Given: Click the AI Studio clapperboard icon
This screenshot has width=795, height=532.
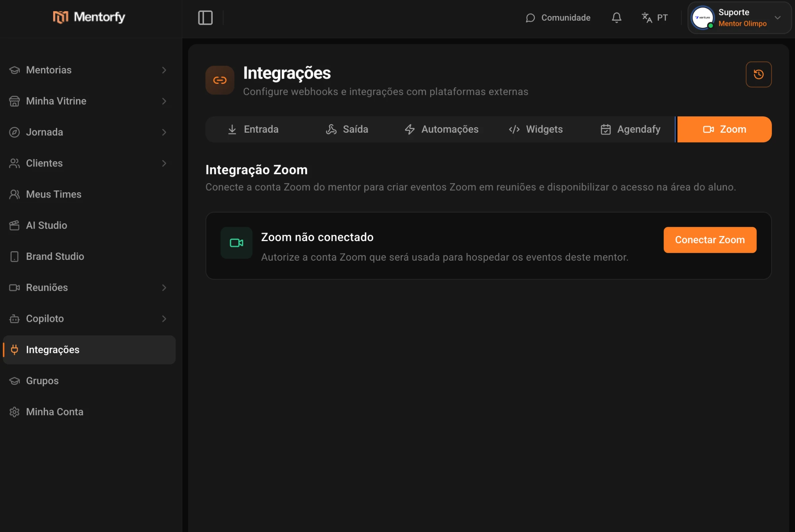Looking at the screenshot, I should tap(14, 225).
